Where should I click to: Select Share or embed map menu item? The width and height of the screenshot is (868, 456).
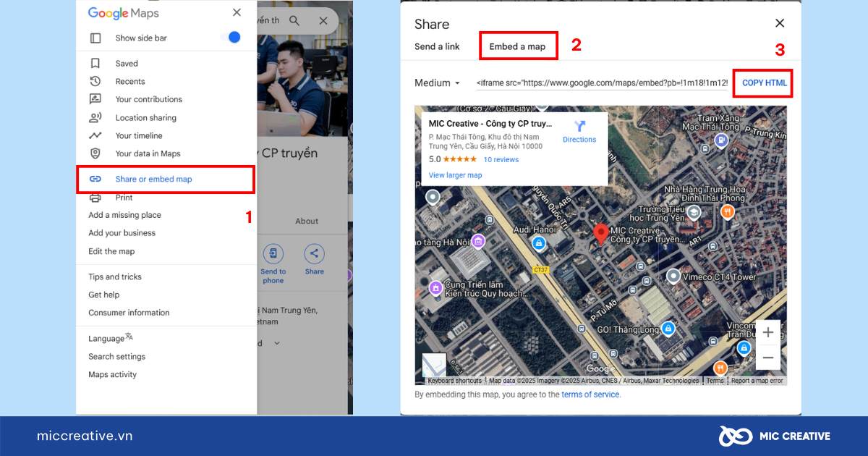pos(166,179)
